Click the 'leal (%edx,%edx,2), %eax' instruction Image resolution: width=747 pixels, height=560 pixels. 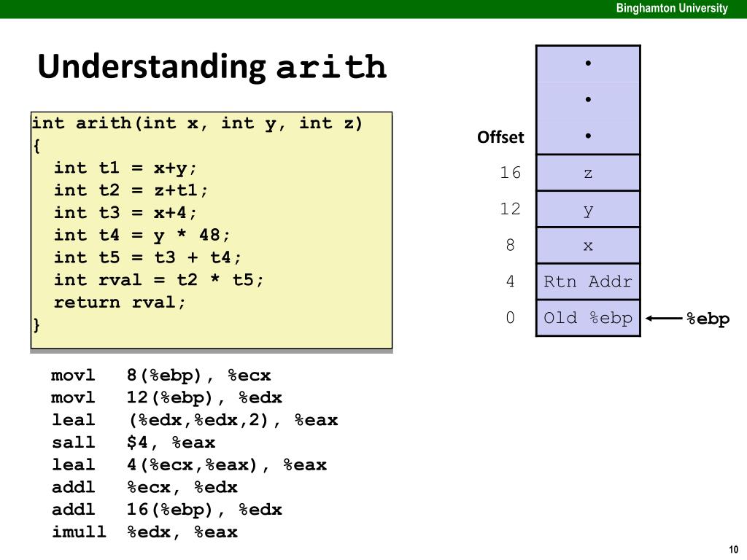point(195,421)
